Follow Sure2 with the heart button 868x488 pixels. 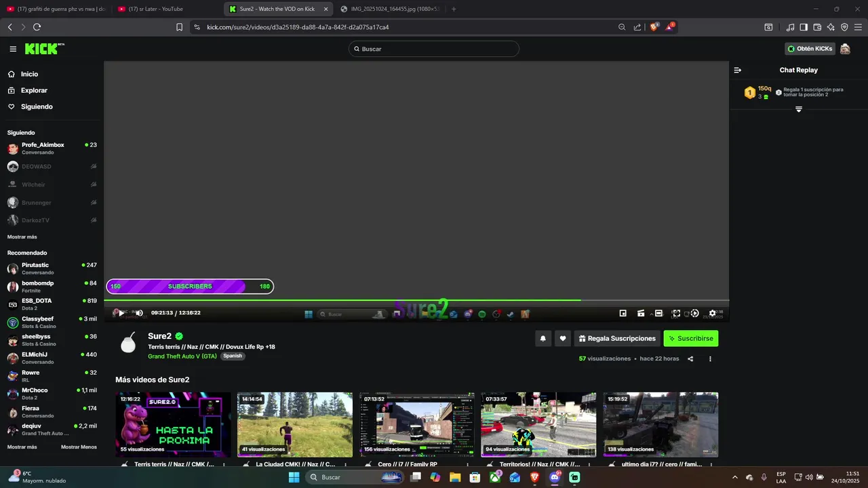pos(562,338)
